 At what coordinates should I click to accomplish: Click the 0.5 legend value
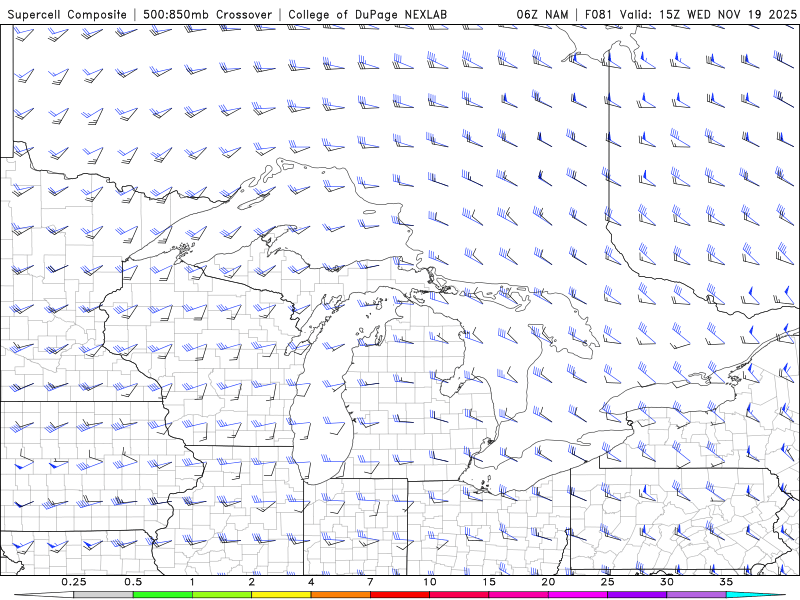pyautogui.click(x=133, y=582)
